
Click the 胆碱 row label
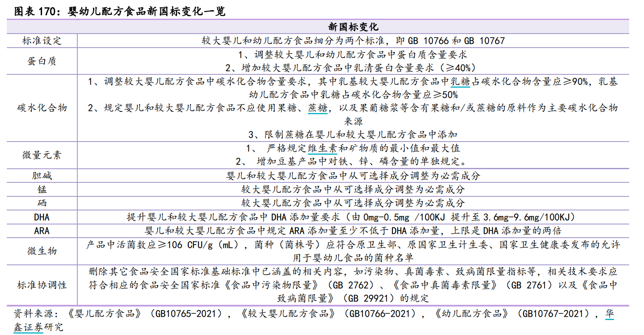(x=41, y=176)
